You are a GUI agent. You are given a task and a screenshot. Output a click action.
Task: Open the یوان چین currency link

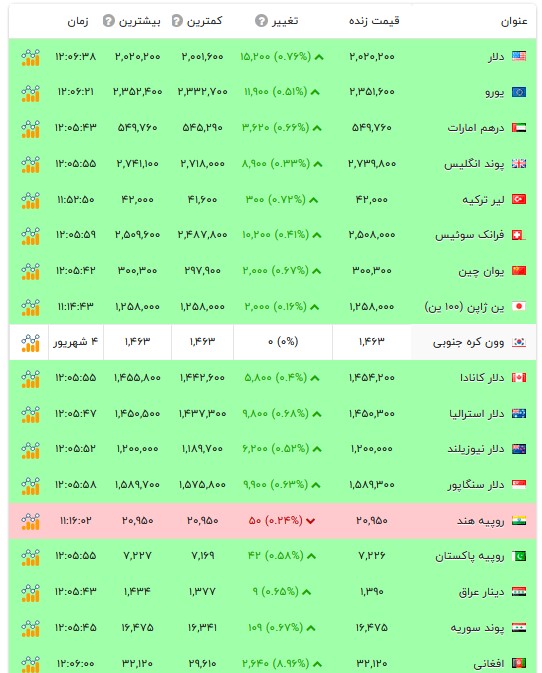[x=481, y=271]
